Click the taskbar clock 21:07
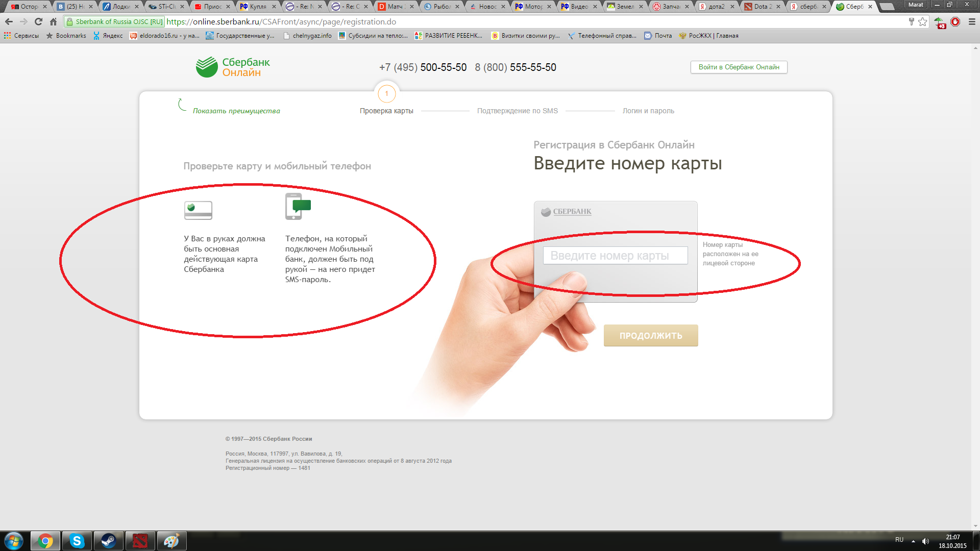The image size is (980, 551). click(952, 537)
